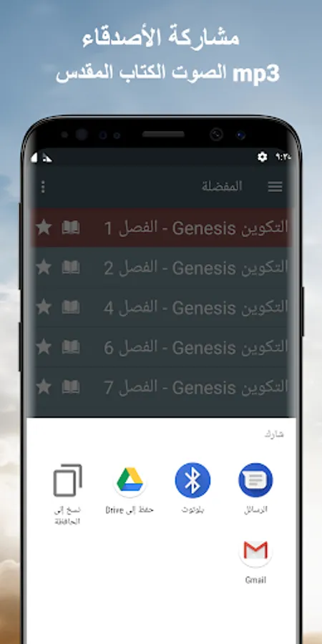This screenshot has width=322, height=644.
Task: Tap the favorites screen title text
Action: tap(222, 187)
